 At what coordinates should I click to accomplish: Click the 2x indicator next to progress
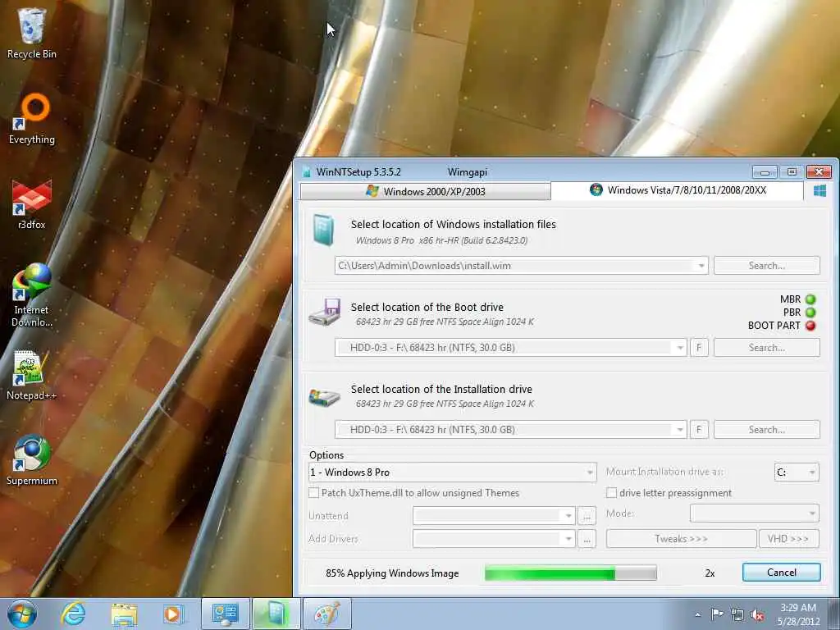(710, 573)
